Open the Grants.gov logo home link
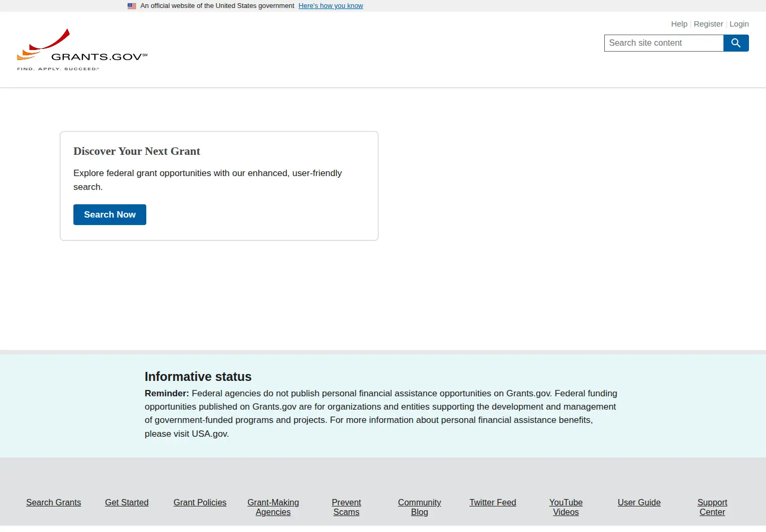 [82, 50]
